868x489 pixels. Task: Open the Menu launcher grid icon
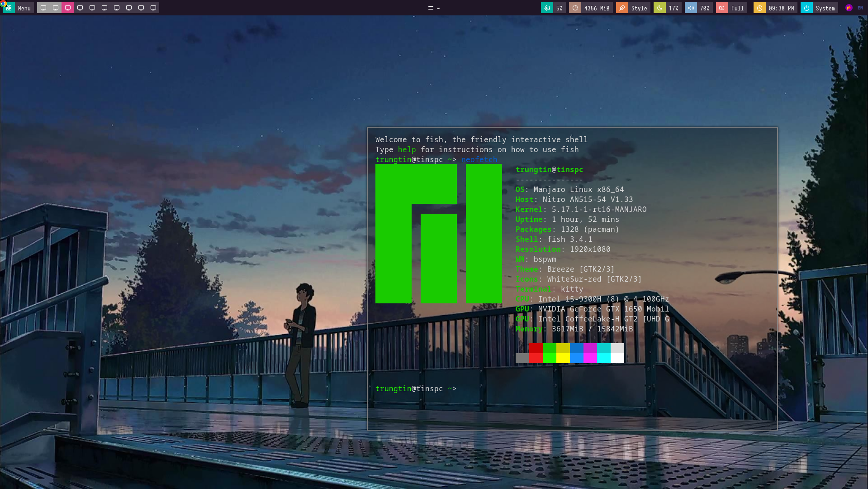point(9,8)
